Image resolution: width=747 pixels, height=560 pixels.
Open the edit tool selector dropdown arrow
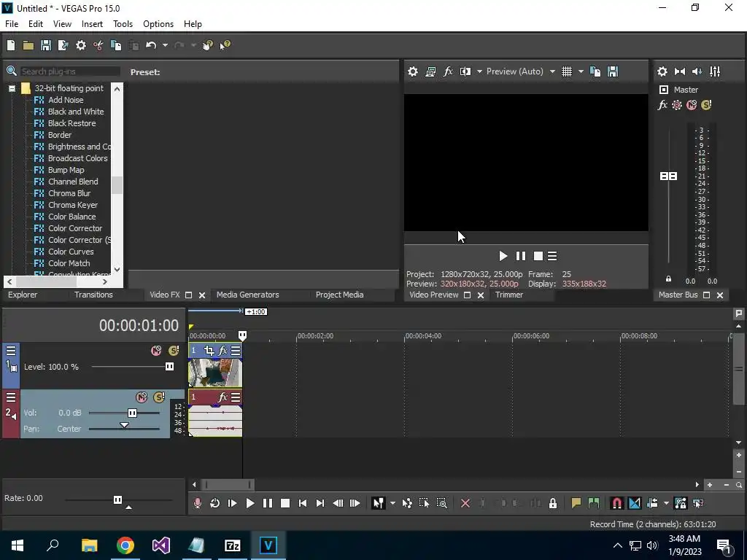click(392, 503)
